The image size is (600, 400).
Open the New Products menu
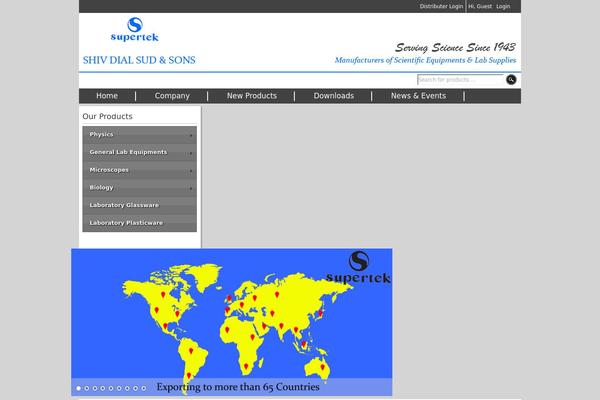click(251, 96)
